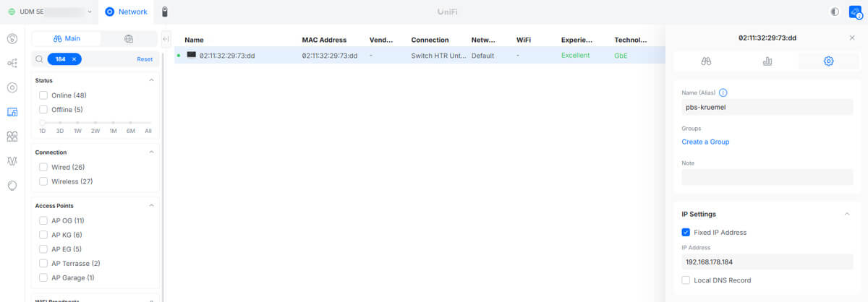Click the theme toggle icon in the top bar
This screenshot has width=868, height=302.
click(835, 12)
